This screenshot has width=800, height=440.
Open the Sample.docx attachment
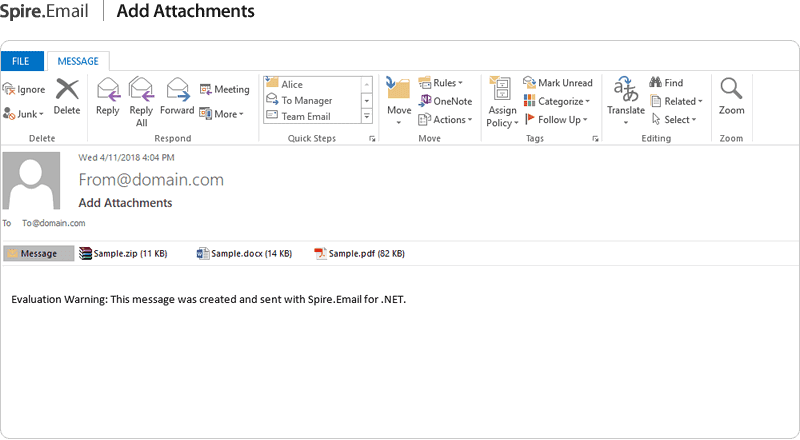click(x=244, y=253)
